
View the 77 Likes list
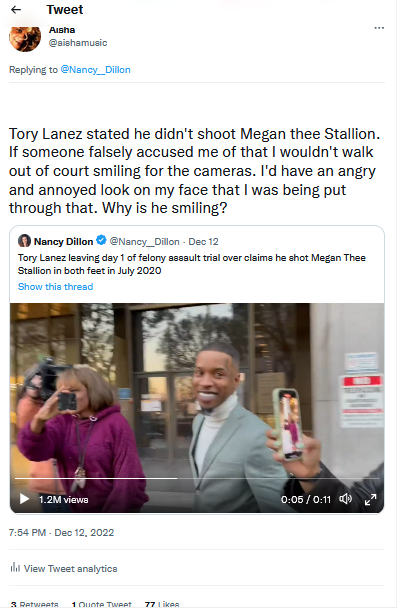click(x=162, y=604)
